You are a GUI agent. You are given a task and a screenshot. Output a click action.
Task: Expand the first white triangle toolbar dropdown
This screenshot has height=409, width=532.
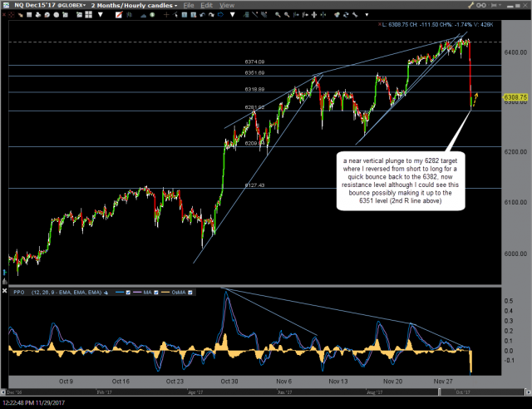pyautogui.click(x=101, y=15)
